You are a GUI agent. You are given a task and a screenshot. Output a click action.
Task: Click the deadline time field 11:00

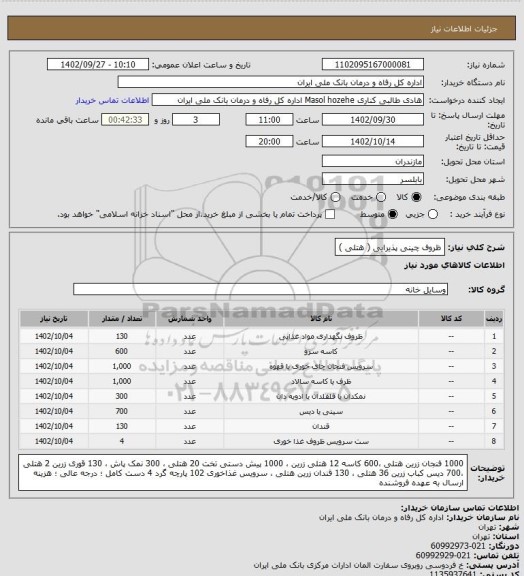(269, 120)
